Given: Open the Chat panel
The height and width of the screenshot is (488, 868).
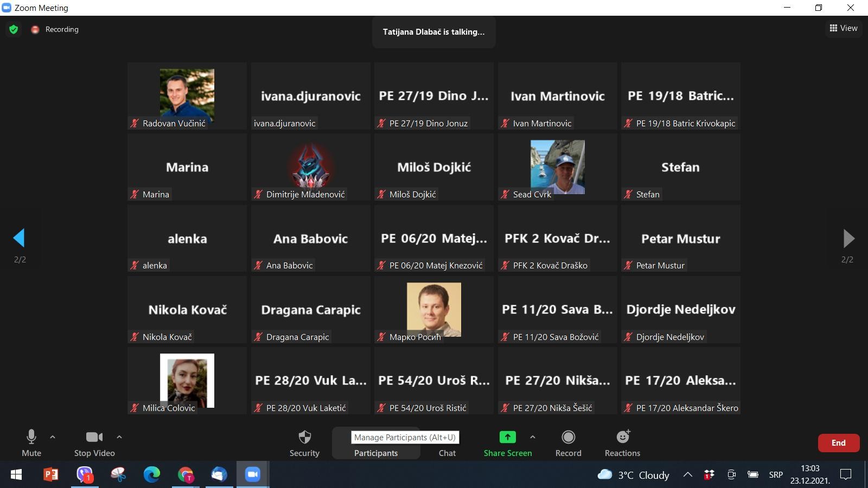Looking at the screenshot, I should (x=447, y=452).
